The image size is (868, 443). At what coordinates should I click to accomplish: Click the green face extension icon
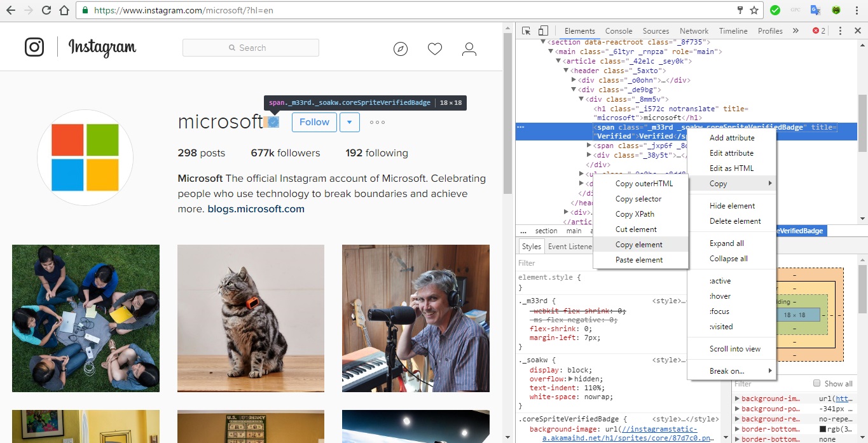click(x=836, y=10)
